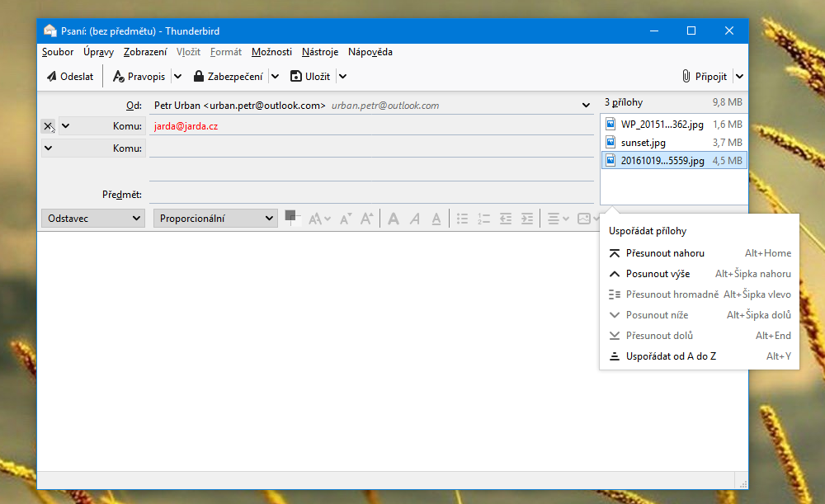
Task: Open Zabezpečení security options
Action: tap(229, 77)
